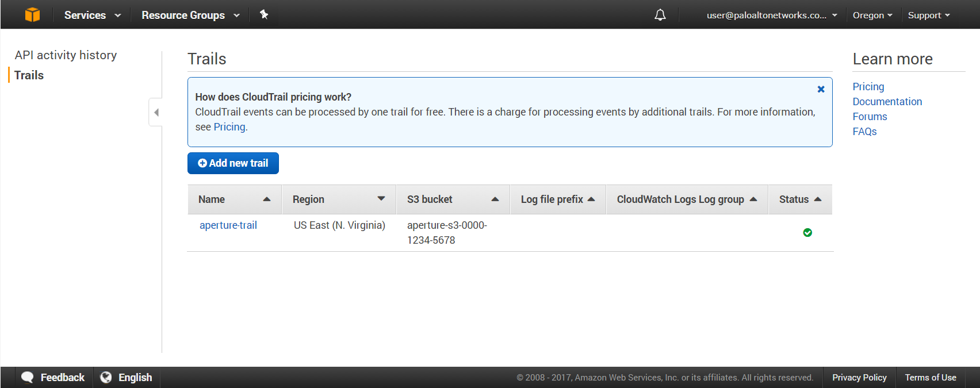Open the notifications bell
Image resolution: width=980 pixels, height=388 pixels.
pyautogui.click(x=660, y=15)
